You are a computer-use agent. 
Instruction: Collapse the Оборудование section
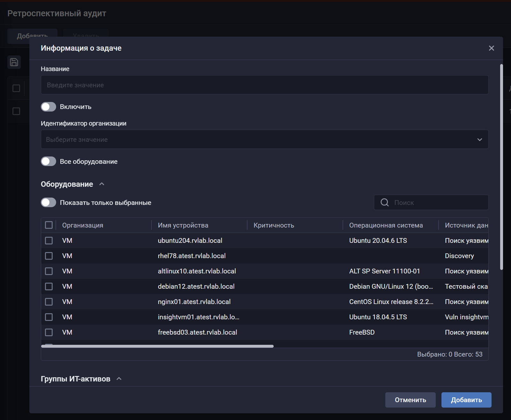click(x=102, y=184)
